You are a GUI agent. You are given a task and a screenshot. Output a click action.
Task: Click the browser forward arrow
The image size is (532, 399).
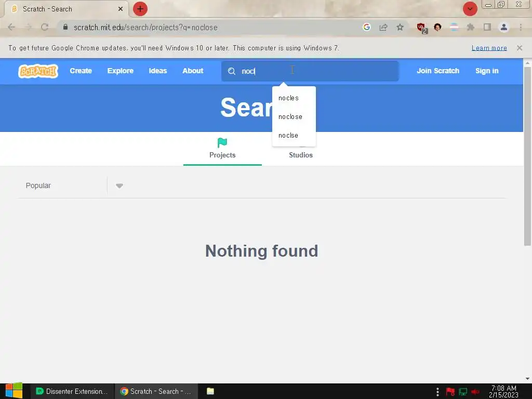click(x=28, y=27)
